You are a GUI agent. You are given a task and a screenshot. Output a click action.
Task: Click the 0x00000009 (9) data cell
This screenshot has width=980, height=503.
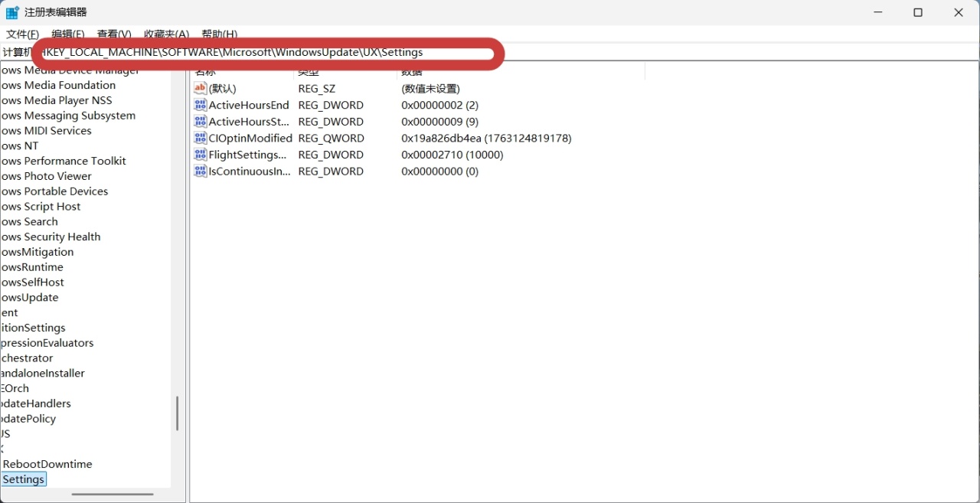(x=439, y=122)
